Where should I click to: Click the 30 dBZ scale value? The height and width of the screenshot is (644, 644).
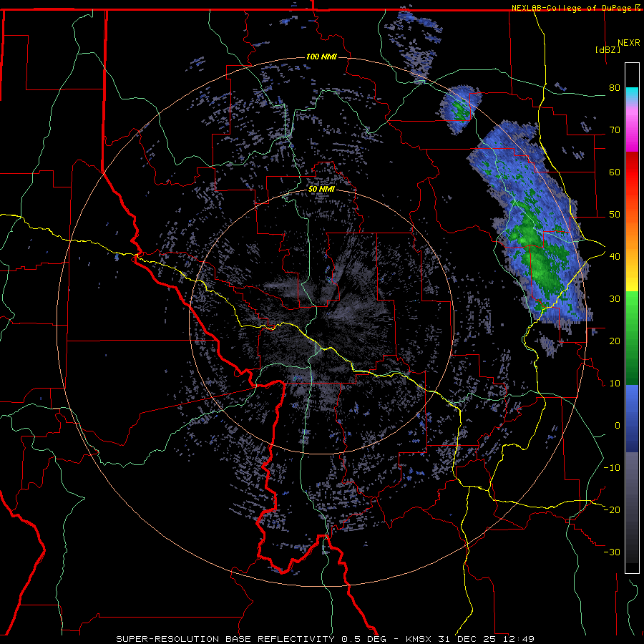click(615, 299)
